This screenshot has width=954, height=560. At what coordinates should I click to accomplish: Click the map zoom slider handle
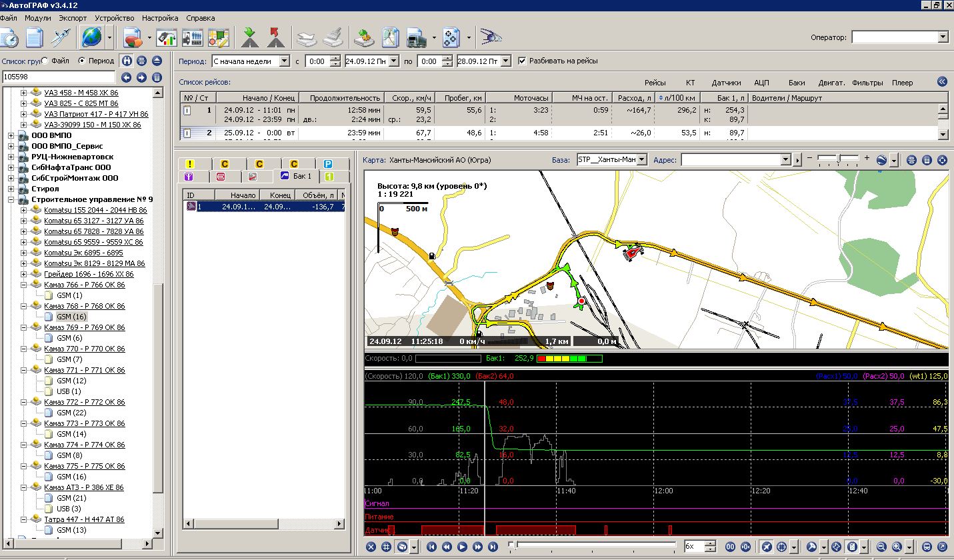pos(840,159)
